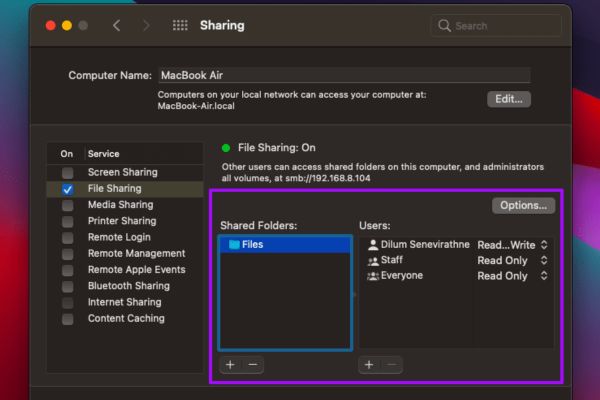
Task: Click the Everyone group icon
Action: click(x=373, y=276)
